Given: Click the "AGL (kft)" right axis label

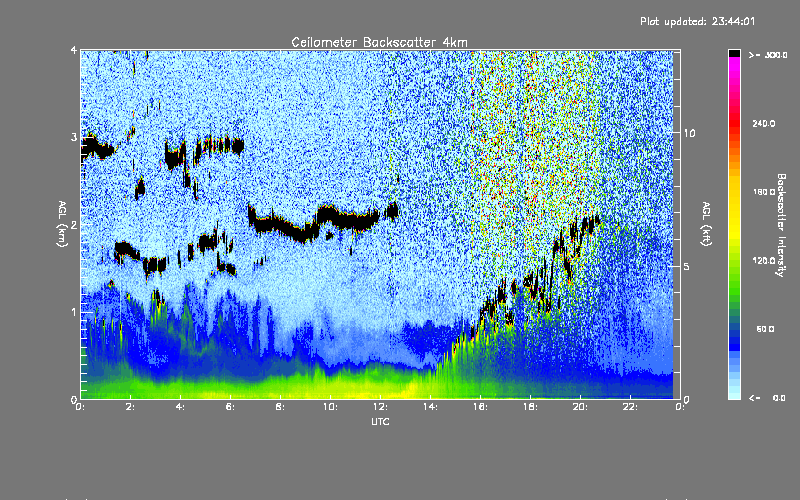Looking at the screenshot, I should click(706, 224).
